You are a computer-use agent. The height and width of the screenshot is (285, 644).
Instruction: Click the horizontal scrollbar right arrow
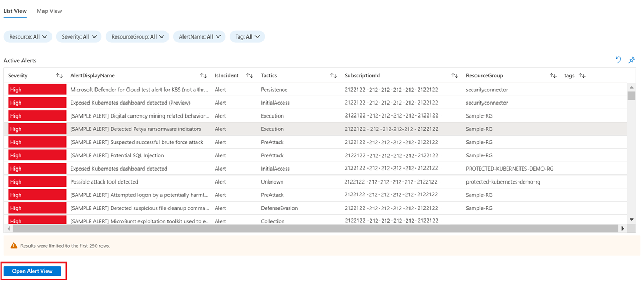(623, 228)
